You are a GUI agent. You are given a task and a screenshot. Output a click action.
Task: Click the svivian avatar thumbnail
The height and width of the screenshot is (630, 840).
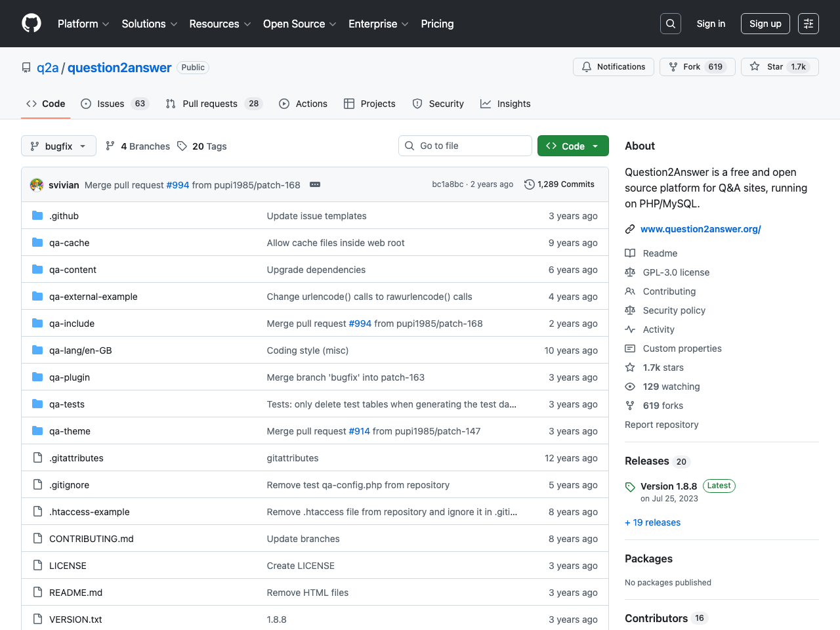tap(37, 185)
